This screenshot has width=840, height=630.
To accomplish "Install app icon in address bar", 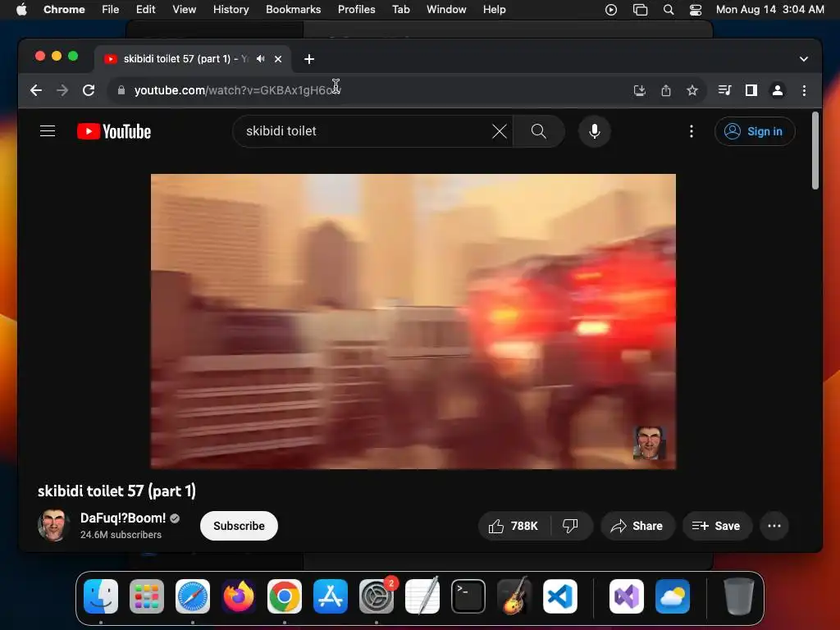I will pos(640,90).
